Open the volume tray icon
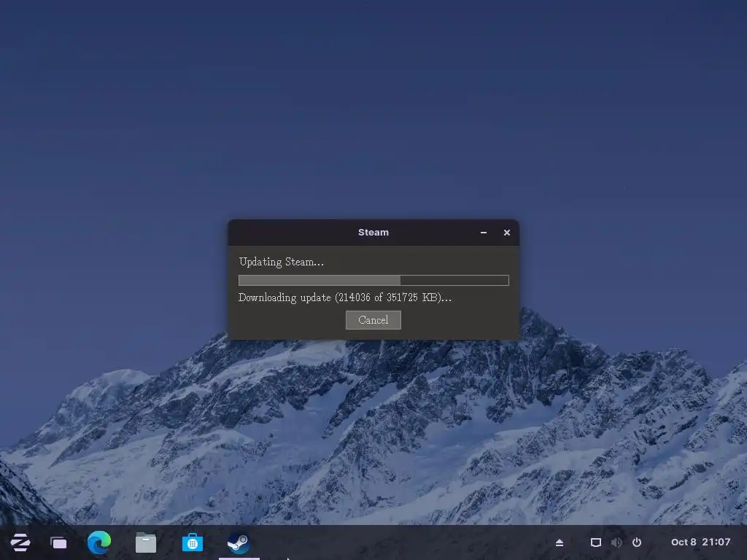This screenshot has height=560, width=747. (616, 542)
